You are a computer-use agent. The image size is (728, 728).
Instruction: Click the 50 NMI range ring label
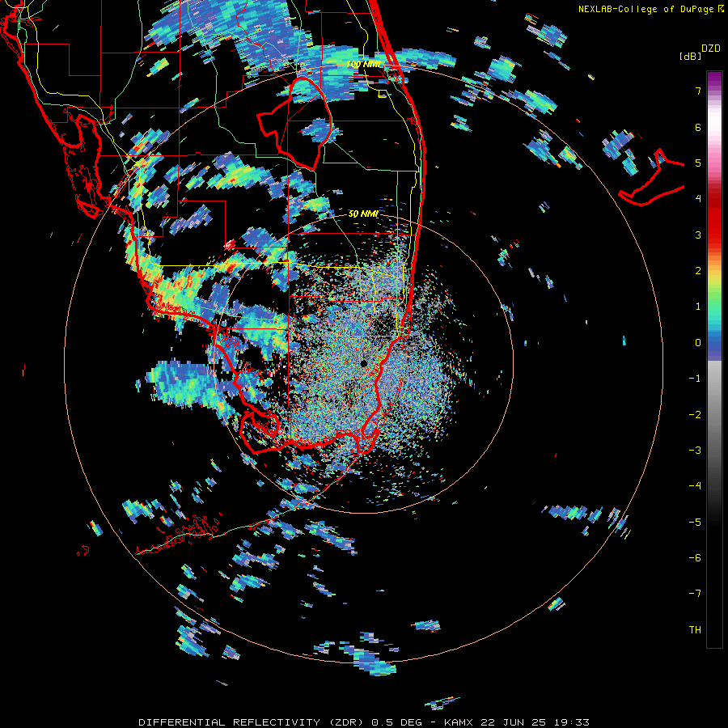tap(363, 214)
